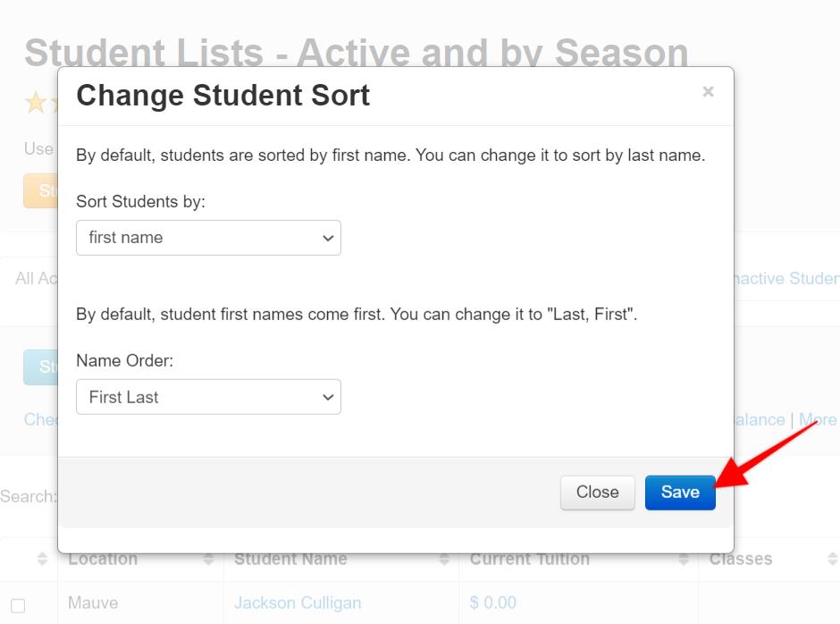Open Jackson Culligan student link
The image size is (840, 624).
tap(298, 603)
